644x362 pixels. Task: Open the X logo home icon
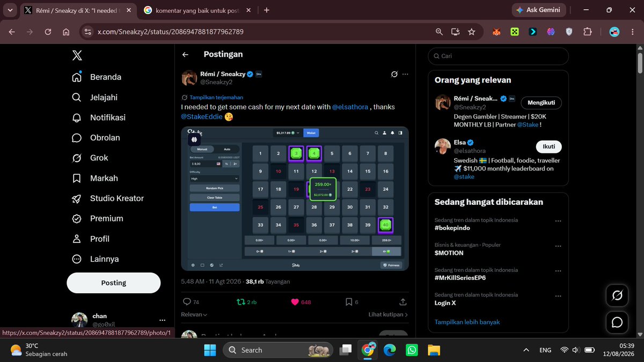click(77, 55)
